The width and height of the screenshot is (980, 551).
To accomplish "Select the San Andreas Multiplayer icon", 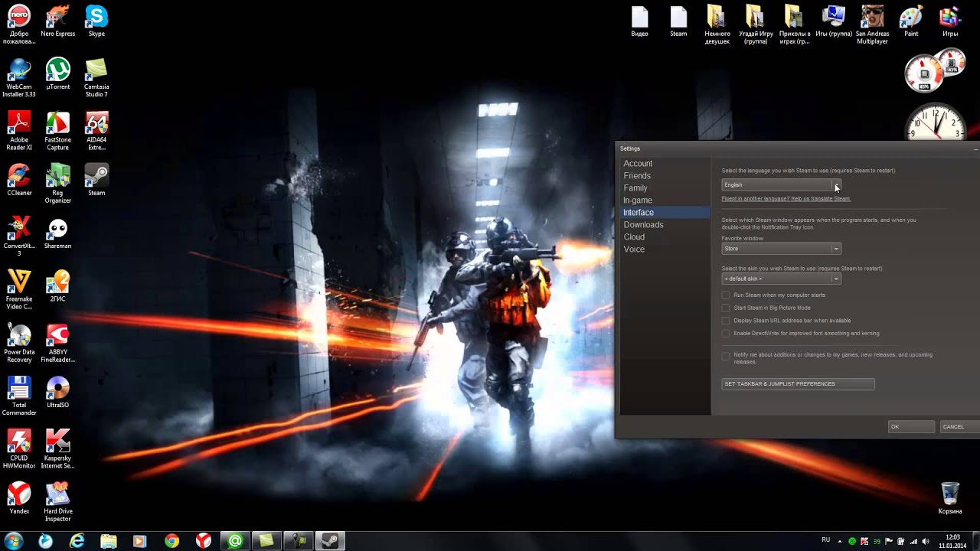I will tap(872, 24).
